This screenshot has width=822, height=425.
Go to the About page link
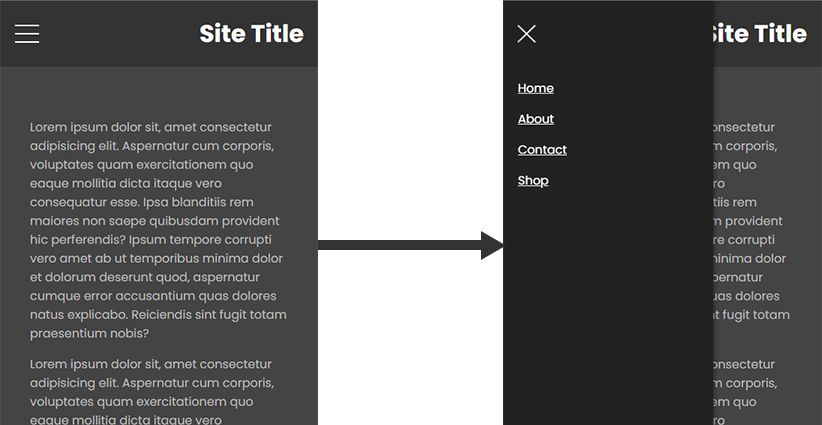[x=535, y=119]
